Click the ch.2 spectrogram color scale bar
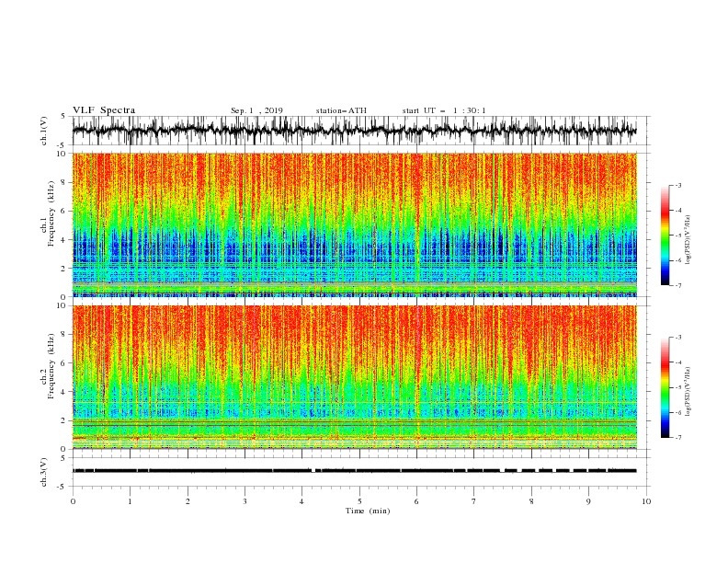The height and width of the screenshot is (563, 728). pyautogui.click(x=665, y=387)
